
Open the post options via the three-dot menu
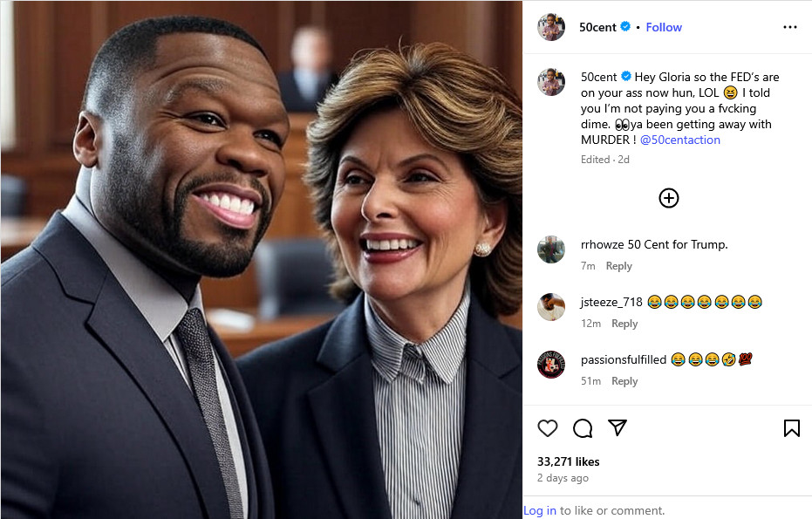790,27
